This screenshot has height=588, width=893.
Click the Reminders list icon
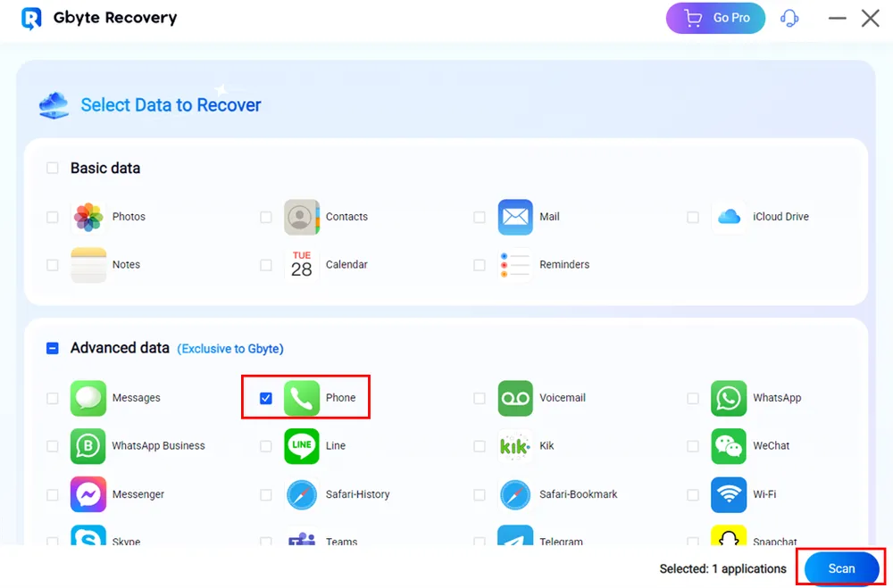515,265
